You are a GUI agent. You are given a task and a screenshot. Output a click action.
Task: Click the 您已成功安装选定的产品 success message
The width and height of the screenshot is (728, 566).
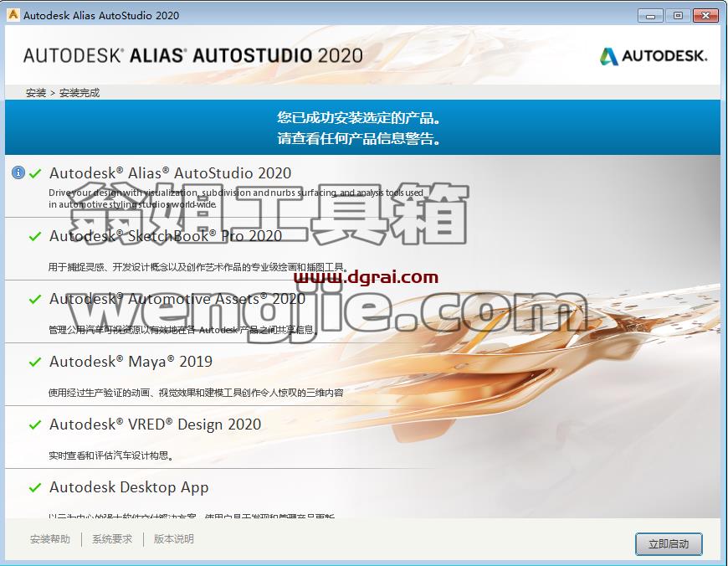coord(358,117)
